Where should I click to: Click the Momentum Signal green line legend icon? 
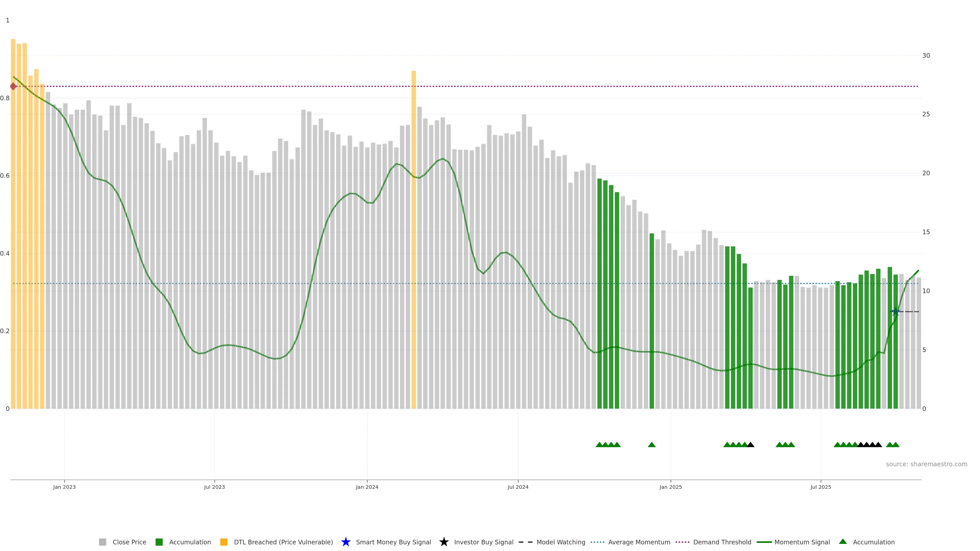click(x=764, y=542)
